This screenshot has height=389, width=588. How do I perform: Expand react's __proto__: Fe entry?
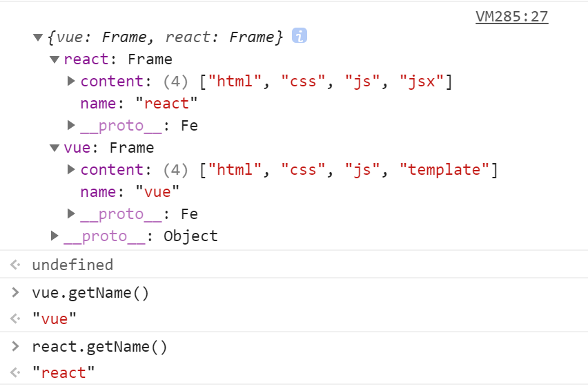click(71, 125)
